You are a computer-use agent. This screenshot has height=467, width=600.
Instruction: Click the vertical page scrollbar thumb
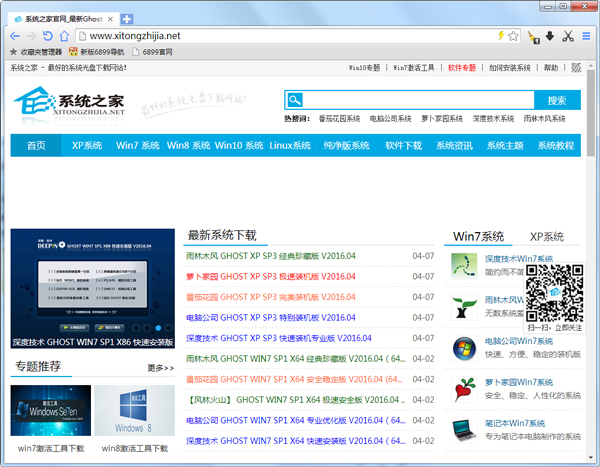[591, 113]
